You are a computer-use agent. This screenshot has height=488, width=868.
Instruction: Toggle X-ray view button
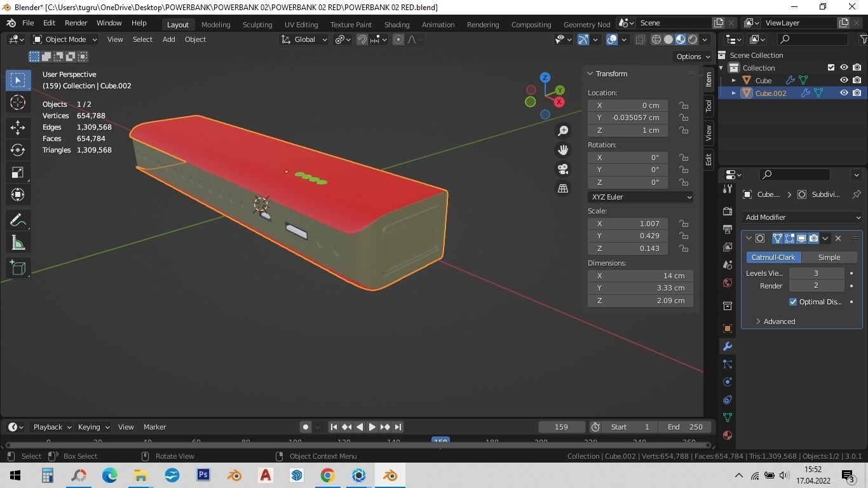pos(640,39)
